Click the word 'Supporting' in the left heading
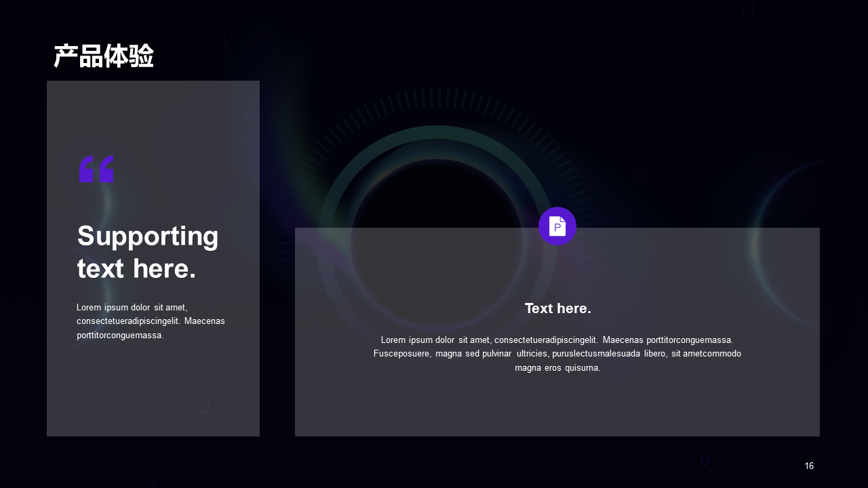The height and width of the screenshot is (488, 868). point(148,237)
